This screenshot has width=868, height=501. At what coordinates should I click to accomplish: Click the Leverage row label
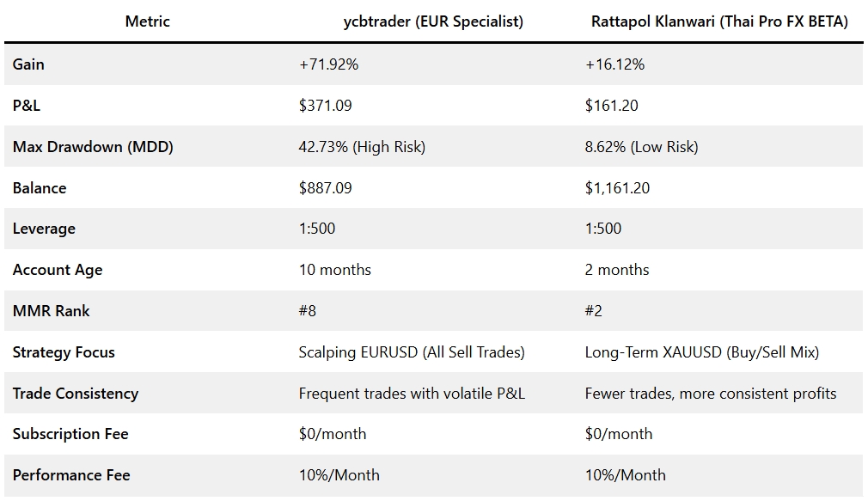[44, 229]
